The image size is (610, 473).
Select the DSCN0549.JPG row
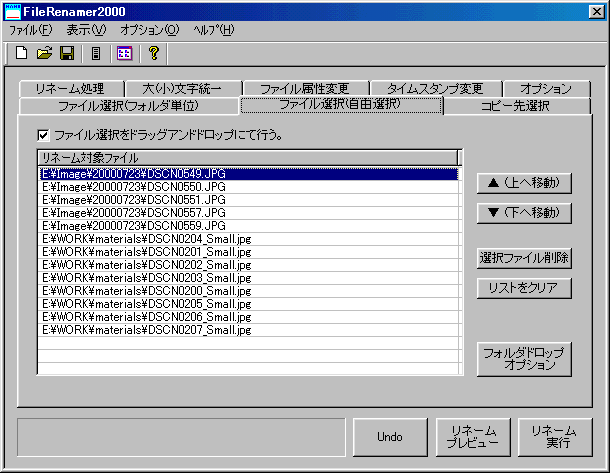(x=249, y=174)
